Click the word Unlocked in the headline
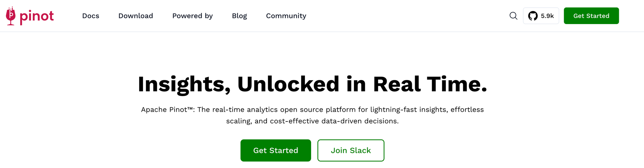644x168 pixels. [288, 84]
